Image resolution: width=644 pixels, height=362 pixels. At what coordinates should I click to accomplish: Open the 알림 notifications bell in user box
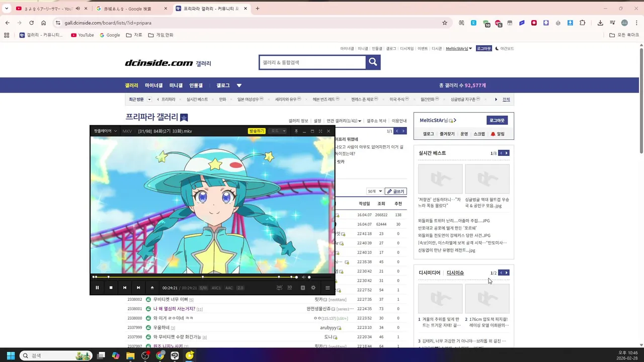[498, 134]
